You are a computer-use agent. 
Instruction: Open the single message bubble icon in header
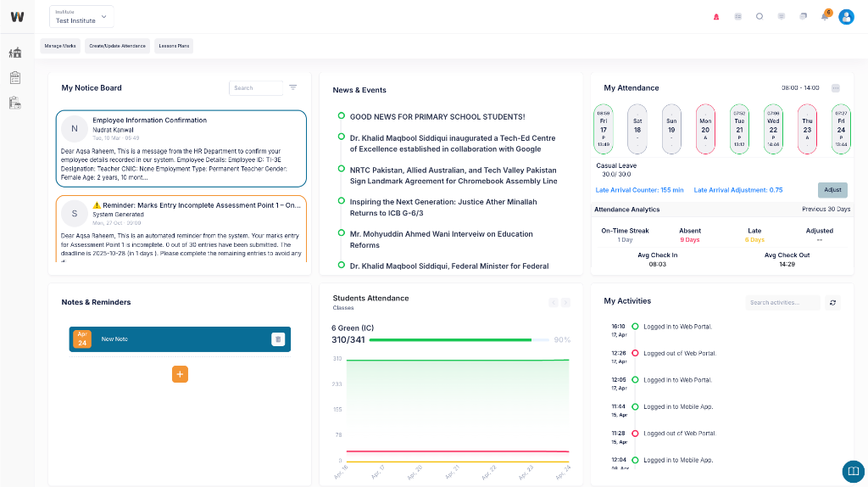pos(781,17)
